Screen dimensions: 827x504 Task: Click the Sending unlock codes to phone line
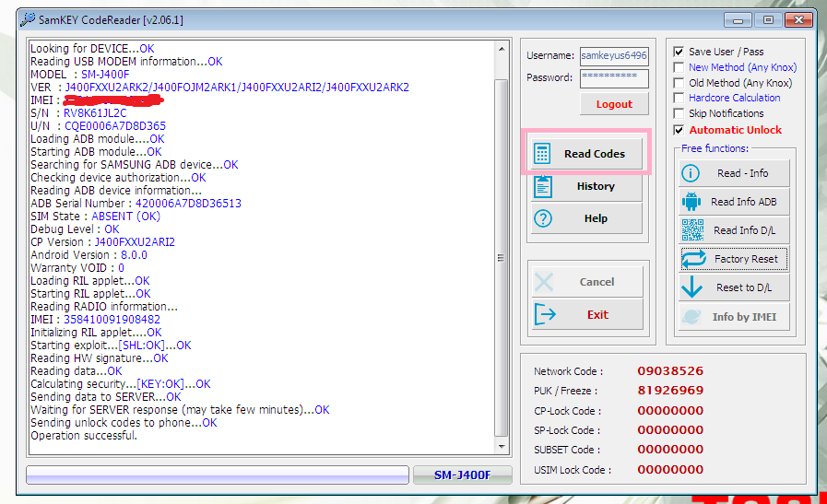pos(124,423)
